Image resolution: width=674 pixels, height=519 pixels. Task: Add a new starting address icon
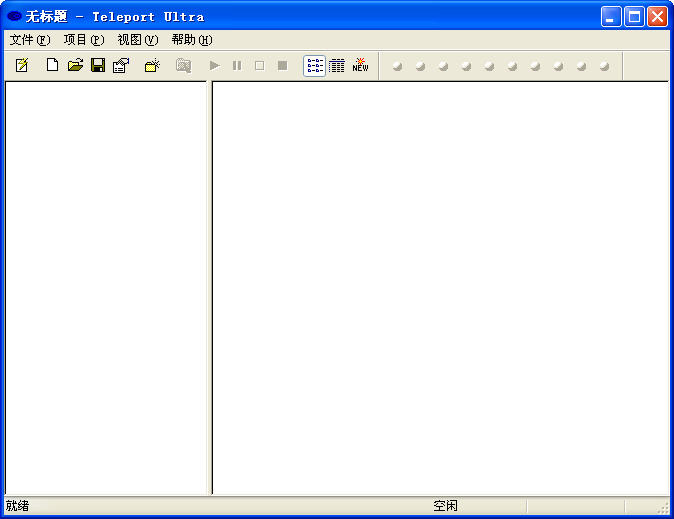152,65
